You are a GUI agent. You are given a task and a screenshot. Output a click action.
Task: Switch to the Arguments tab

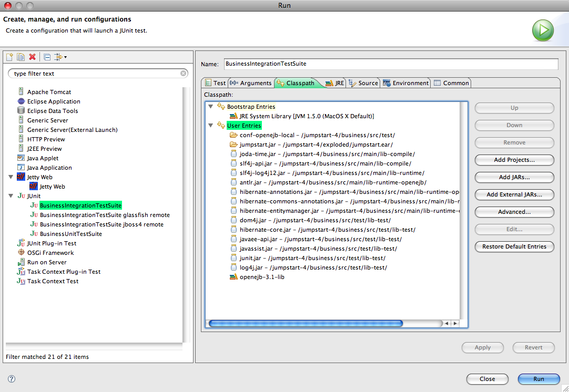click(x=251, y=83)
